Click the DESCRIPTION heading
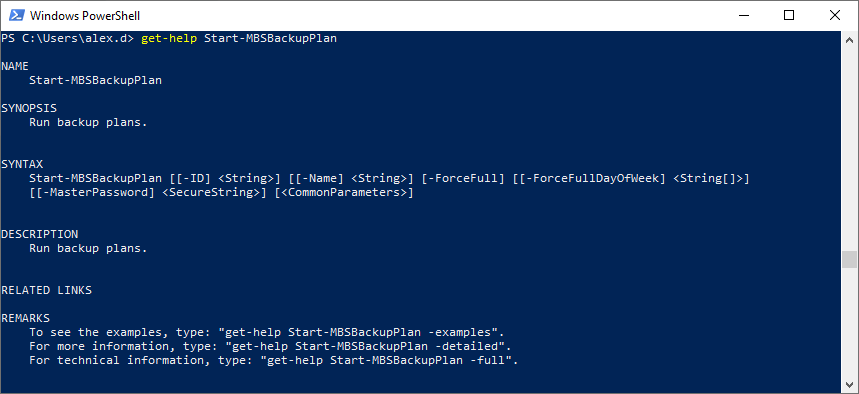Viewport: 859px width, 394px height. pyautogui.click(x=39, y=234)
